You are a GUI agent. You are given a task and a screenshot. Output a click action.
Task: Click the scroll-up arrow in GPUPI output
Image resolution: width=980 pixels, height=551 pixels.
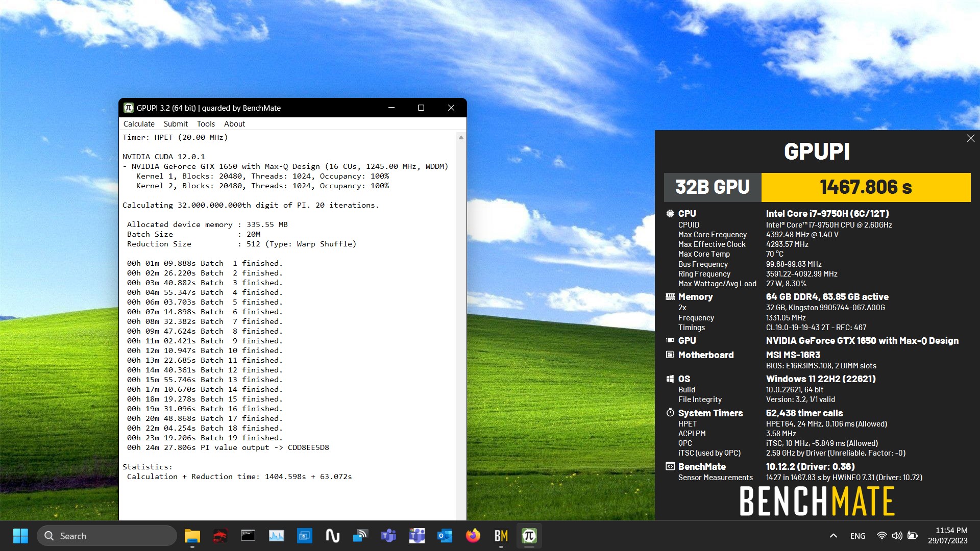tap(461, 137)
